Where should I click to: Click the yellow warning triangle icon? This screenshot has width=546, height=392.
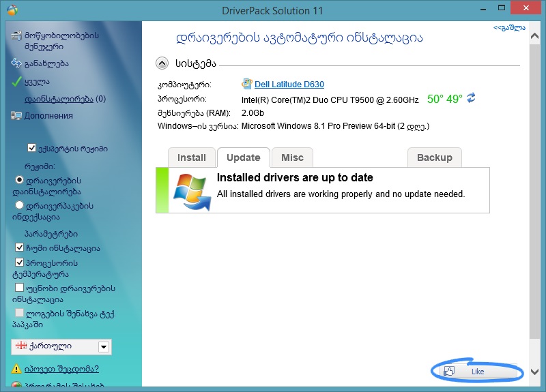[x=16, y=369]
